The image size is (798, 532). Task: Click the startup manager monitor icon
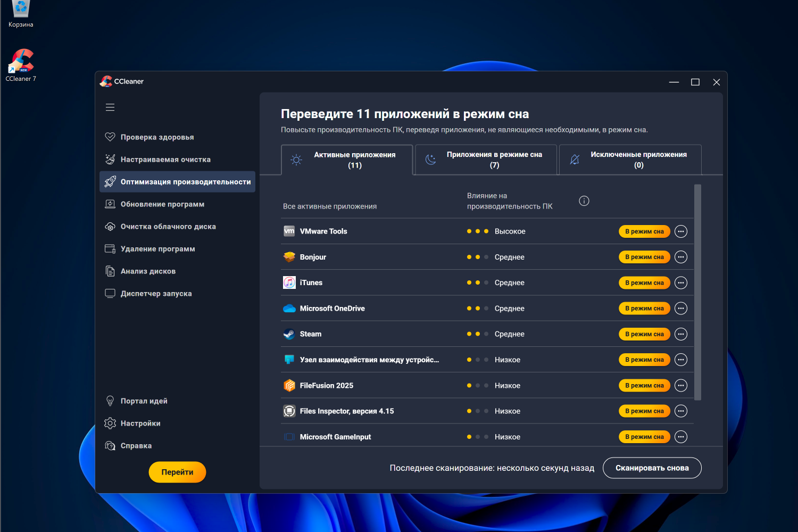click(110, 293)
